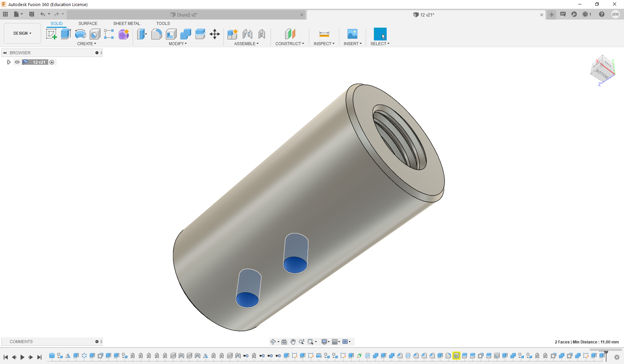The image size is (624, 364).
Task: Toggle visibility eye of 12 v21
Action: click(17, 62)
